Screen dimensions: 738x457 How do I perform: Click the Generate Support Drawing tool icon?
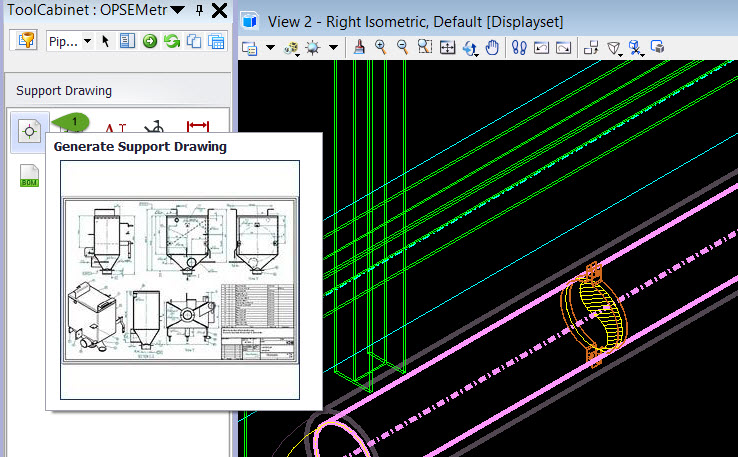pos(29,131)
